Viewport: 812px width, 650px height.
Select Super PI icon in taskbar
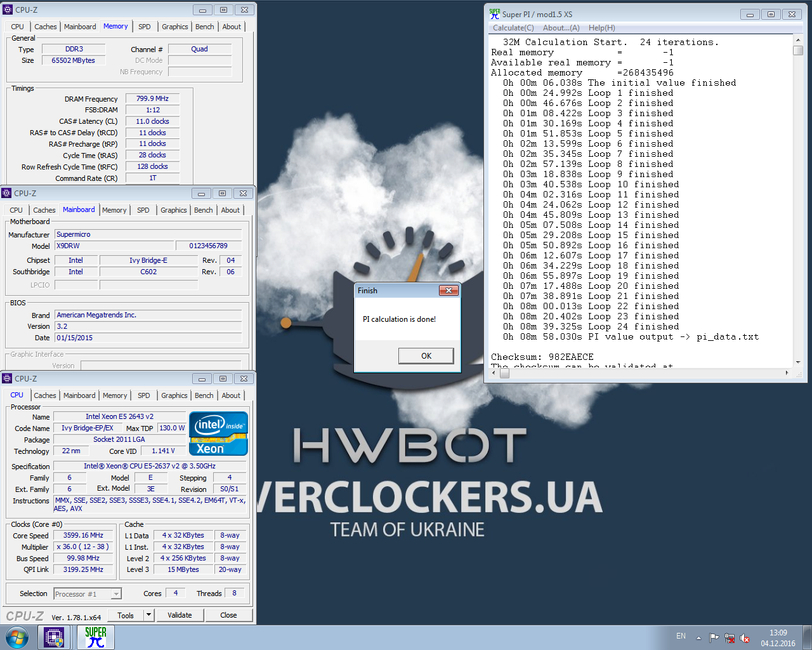pyautogui.click(x=95, y=637)
